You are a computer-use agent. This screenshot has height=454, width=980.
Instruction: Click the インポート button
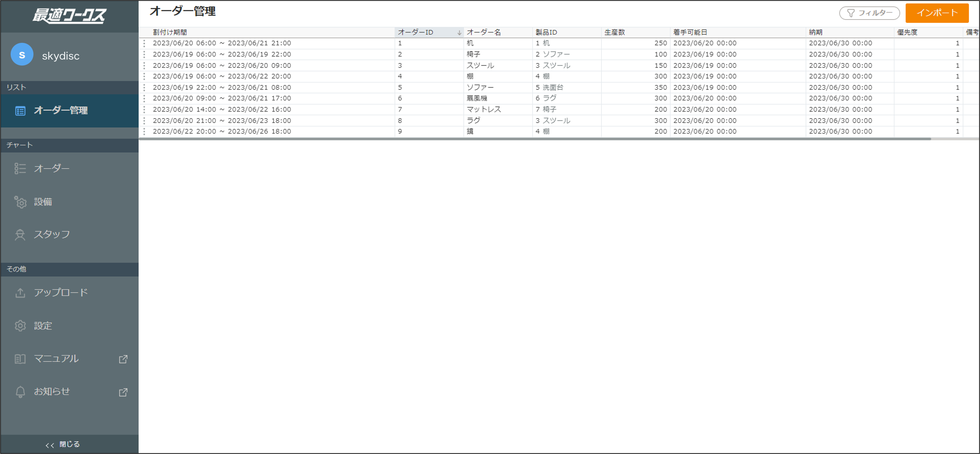coord(937,13)
